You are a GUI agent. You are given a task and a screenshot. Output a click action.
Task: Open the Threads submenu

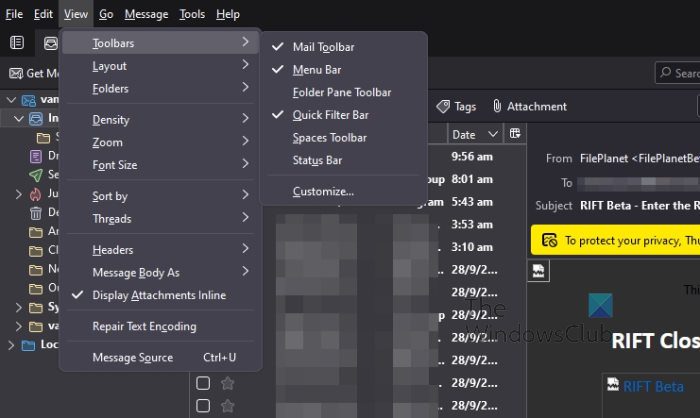click(x=160, y=219)
